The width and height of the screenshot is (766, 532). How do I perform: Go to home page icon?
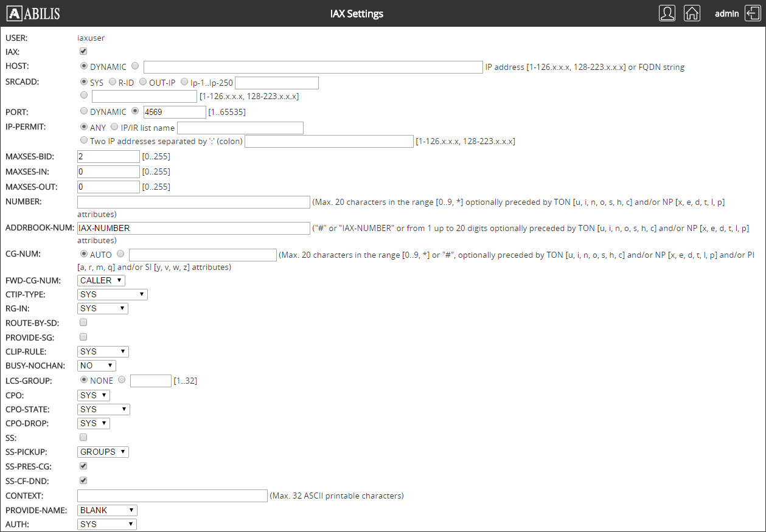(x=692, y=13)
